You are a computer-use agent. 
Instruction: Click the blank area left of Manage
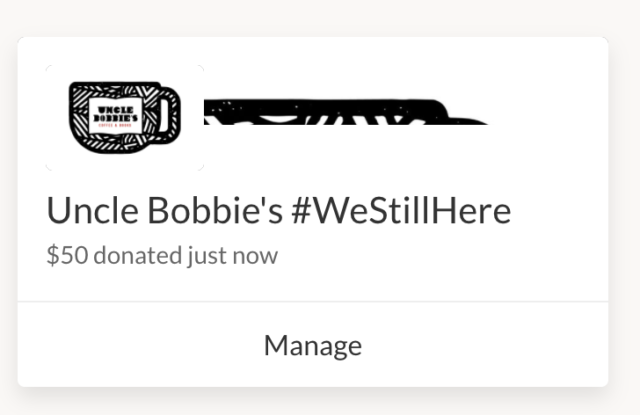pyautogui.click(x=141, y=345)
